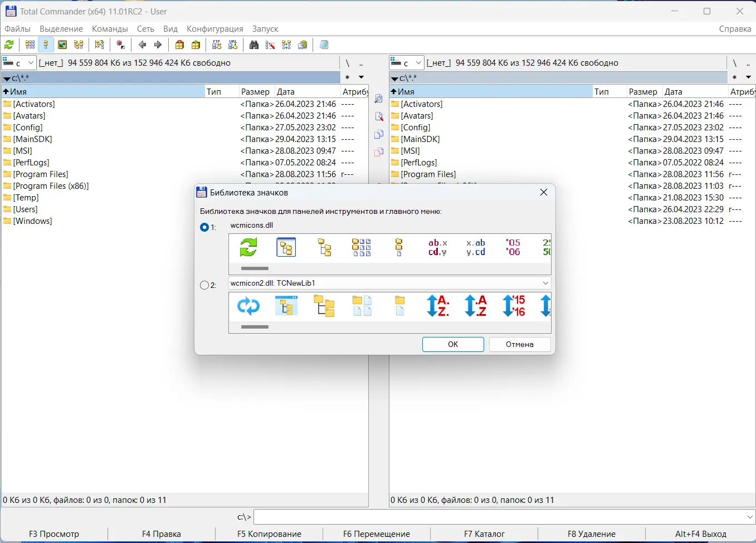756x543 pixels.
Task: Choose the '05 '06 date icon in wcmicons.dll
Action: point(513,247)
